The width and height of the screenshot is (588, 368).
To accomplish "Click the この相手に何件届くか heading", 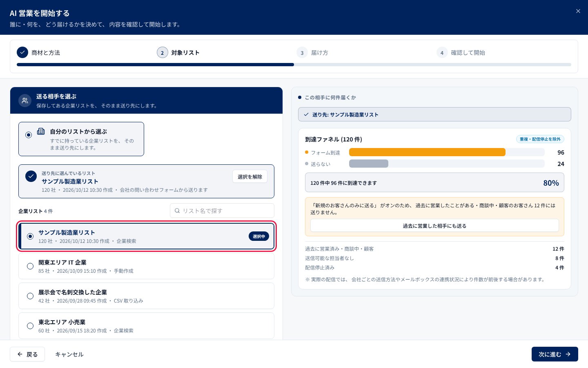I will (330, 98).
